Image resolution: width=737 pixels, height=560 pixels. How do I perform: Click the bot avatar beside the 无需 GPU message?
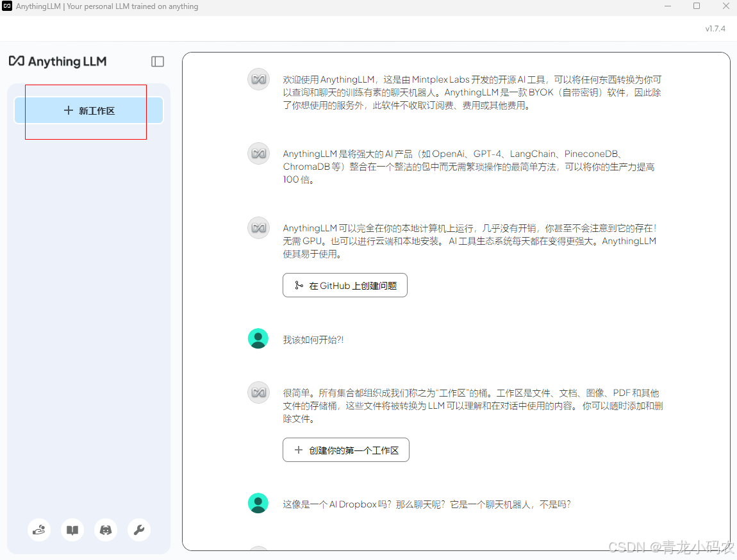click(258, 227)
